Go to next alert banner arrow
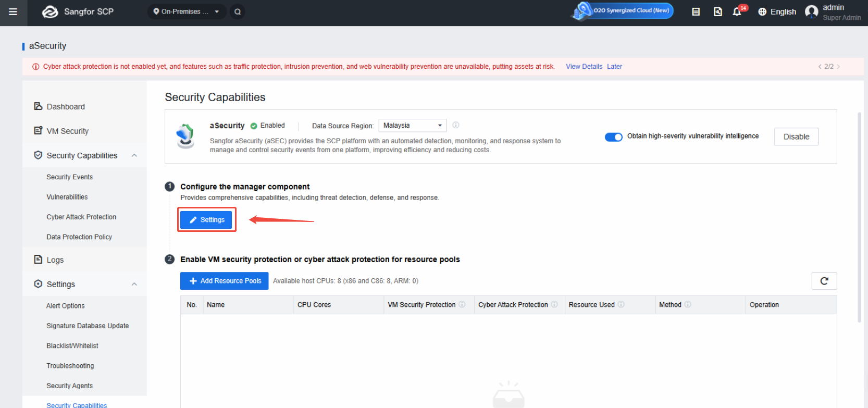This screenshot has height=408, width=868. [x=838, y=67]
